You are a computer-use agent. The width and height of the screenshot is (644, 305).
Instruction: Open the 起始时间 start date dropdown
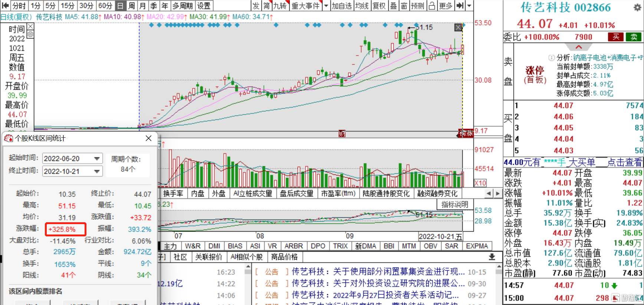click(97, 158)
